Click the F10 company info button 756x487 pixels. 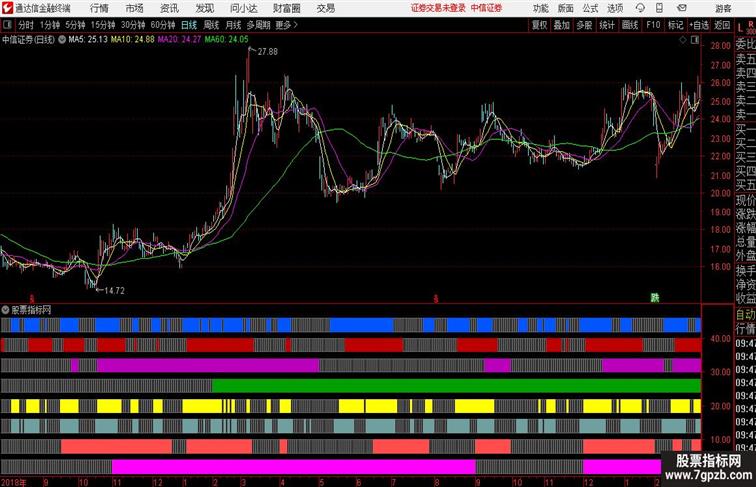click(653, 25)
